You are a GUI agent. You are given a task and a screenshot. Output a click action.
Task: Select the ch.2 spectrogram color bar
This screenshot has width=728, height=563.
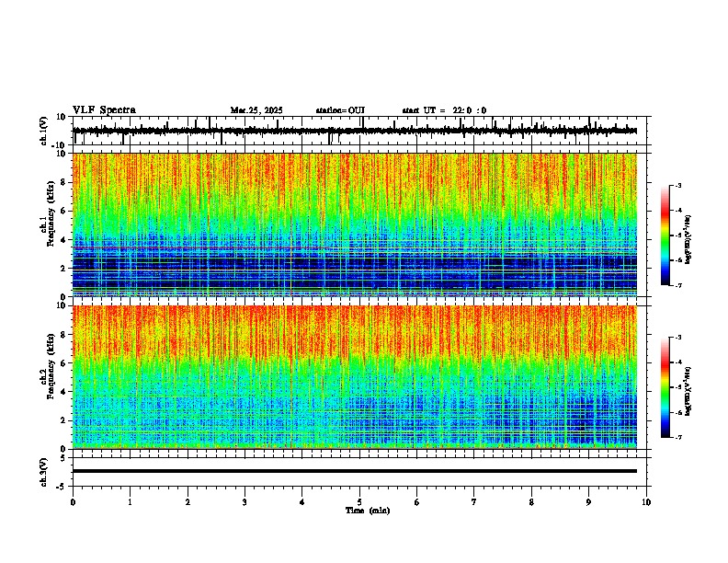pyautogui.click(x=665, y=387)
